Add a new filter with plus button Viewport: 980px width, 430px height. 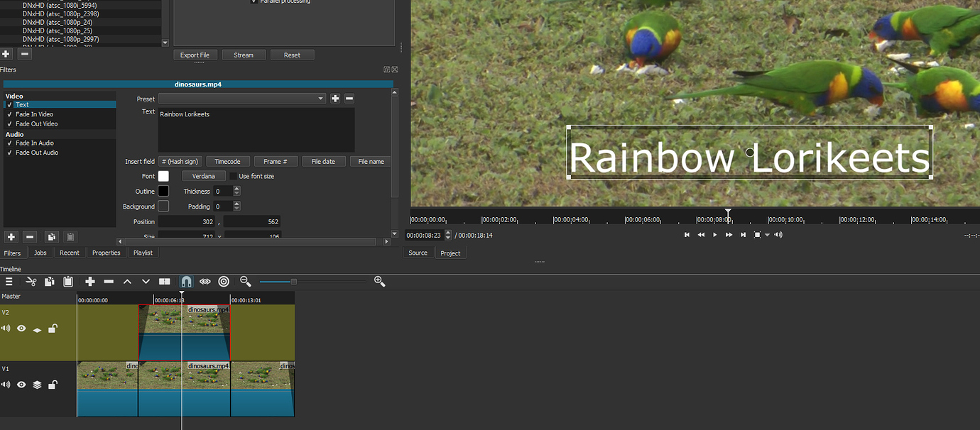click(11, 237)
